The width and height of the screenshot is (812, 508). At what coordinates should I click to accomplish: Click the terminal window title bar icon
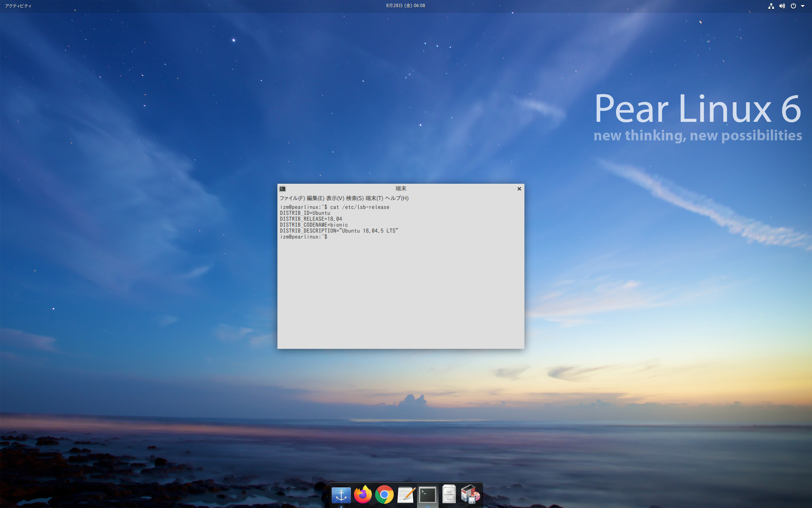coord(283,189)
